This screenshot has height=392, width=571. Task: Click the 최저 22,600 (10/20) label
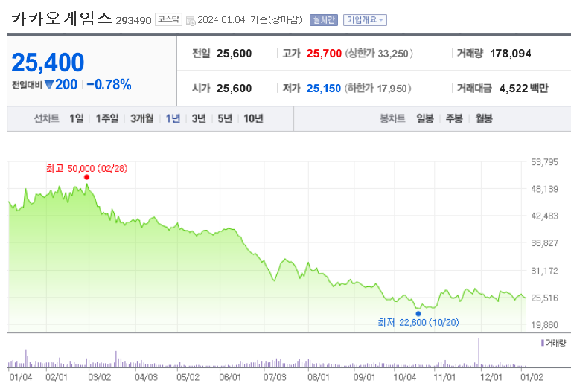pyautogui.click(x=418, y=323)
